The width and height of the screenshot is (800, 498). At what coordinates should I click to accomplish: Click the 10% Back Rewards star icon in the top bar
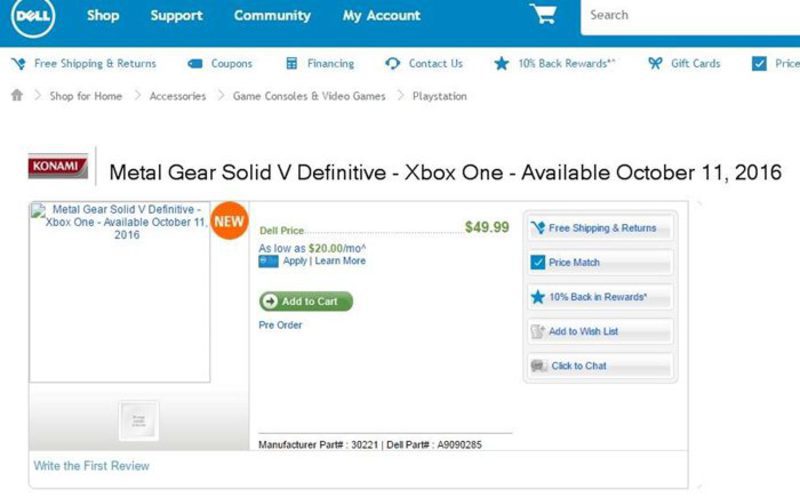pyautogui.click(x=501, y=63)
